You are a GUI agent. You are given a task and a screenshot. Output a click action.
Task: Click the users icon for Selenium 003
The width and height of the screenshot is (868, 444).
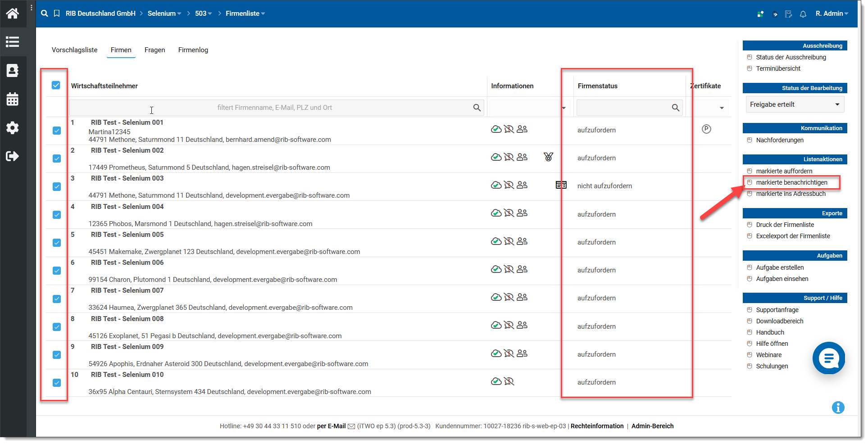pyautogui.click(x=522, y=185)
